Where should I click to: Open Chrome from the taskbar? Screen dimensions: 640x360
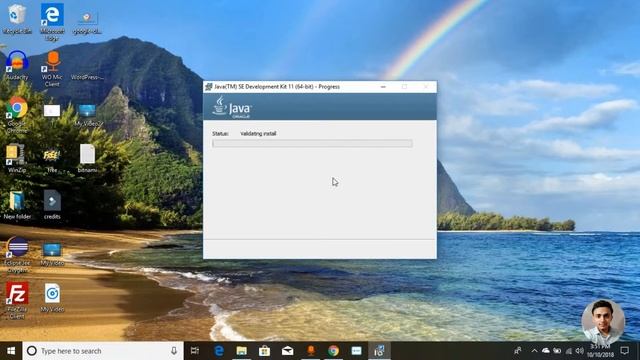[333, 351]
